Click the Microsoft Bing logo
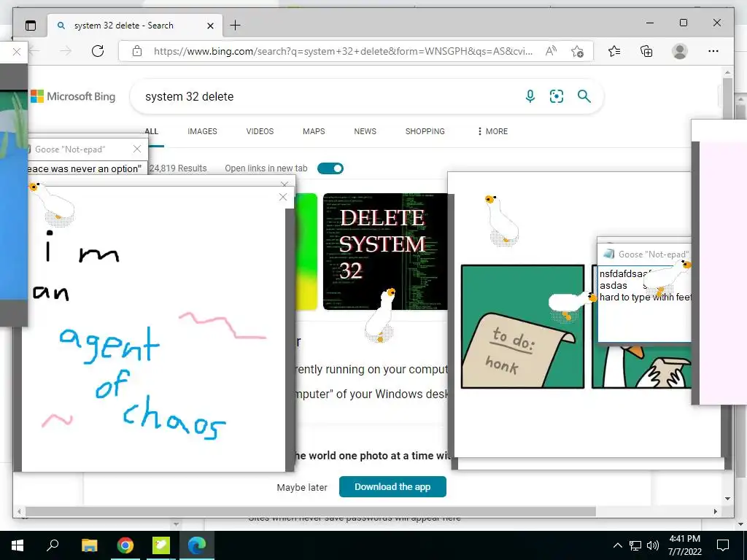 [73, 96]
